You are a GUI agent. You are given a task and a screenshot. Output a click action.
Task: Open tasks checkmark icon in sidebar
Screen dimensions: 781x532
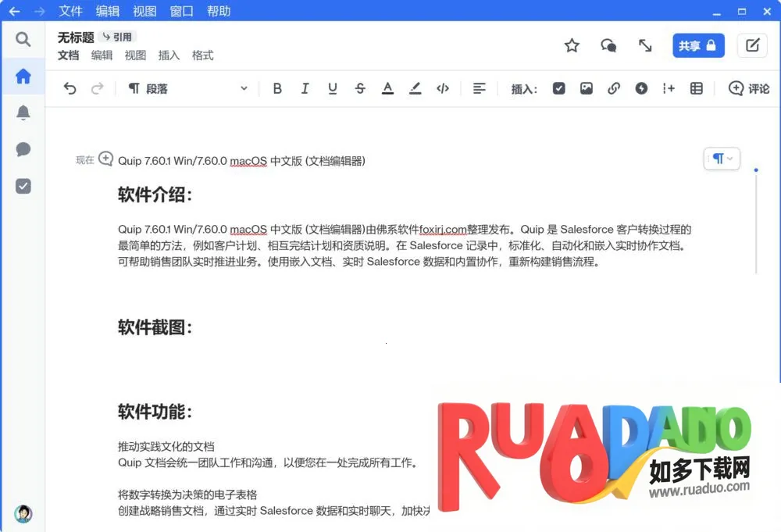click(x=23, y=186)
